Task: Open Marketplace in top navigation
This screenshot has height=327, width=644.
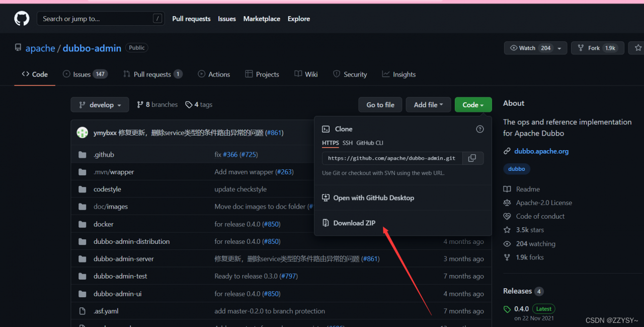Action: [x=262, y=19]
